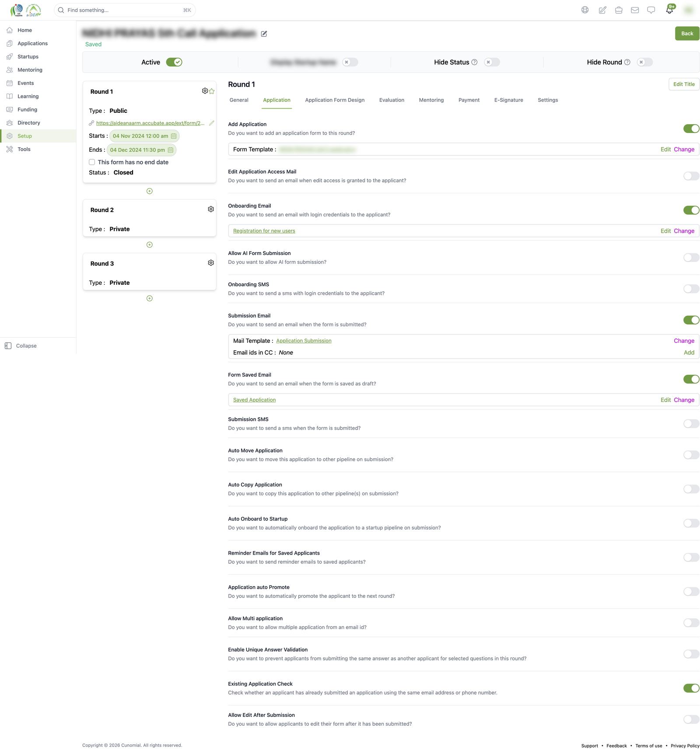Click the Home sidebar icon
This screenshot has width=700, height=751.
pyautogui.click(x=10, y=30)
